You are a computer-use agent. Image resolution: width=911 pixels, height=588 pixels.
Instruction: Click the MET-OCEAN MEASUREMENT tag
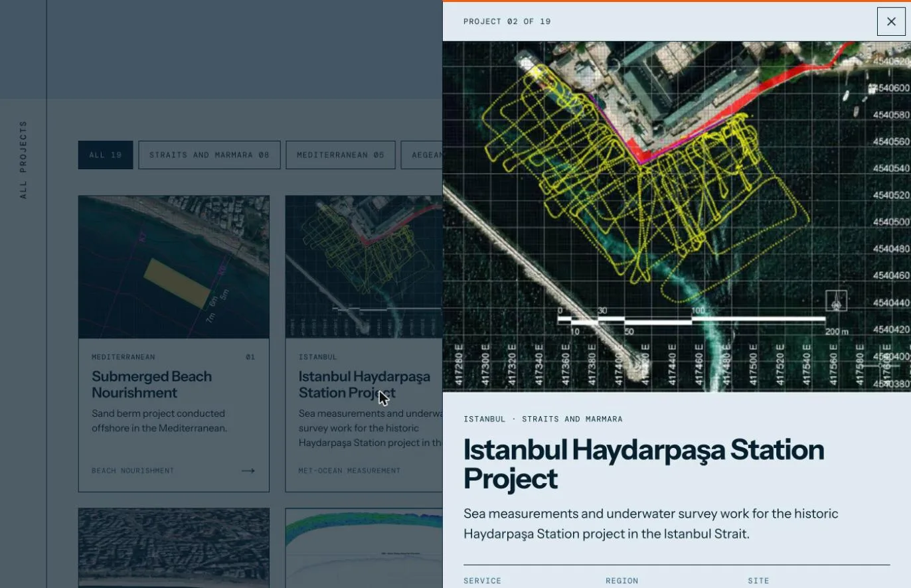pyautogui.click(x=349, y=471)
